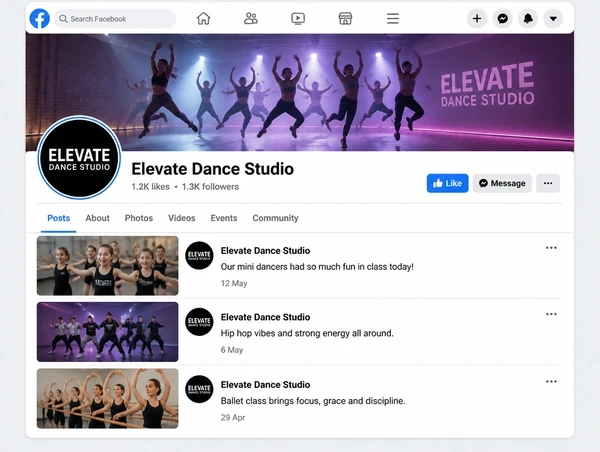Click the 29 Apr post date
This screenshot has width=600, height=452.
pos(233,418)
